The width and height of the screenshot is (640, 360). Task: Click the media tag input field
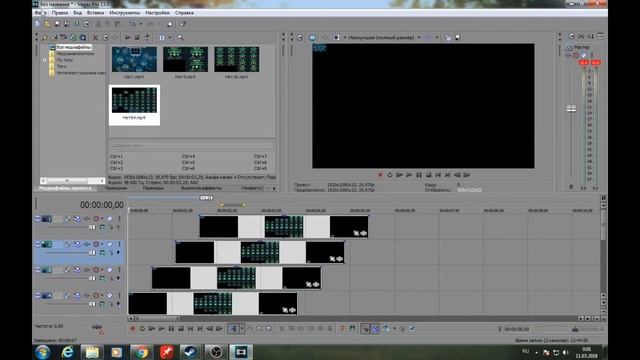(x=191, y=146)
